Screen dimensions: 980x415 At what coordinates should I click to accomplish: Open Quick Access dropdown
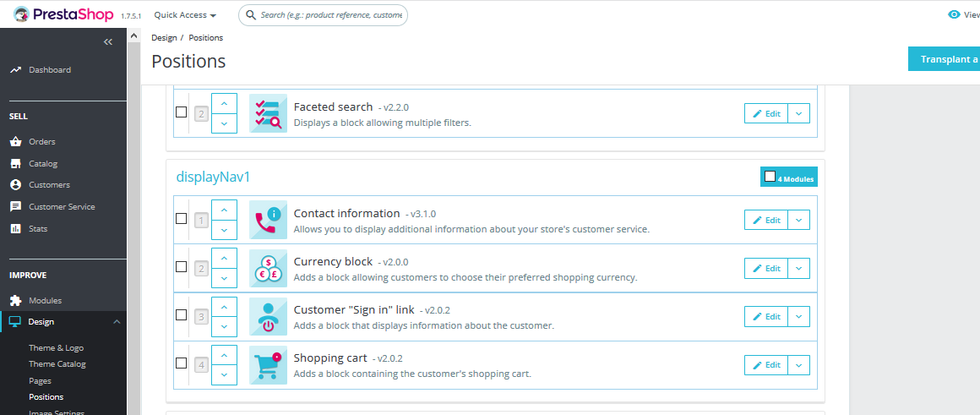pyautogui.click(x=185, y=15)
